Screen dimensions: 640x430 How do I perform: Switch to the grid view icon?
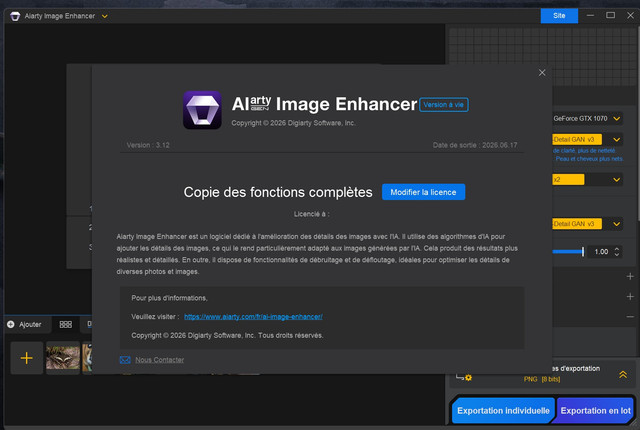(65, 324)
